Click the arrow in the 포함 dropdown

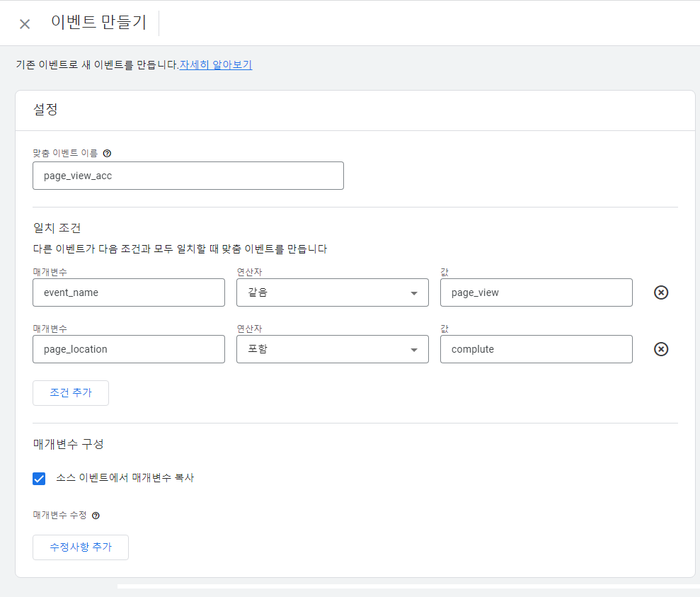[414, 350]
